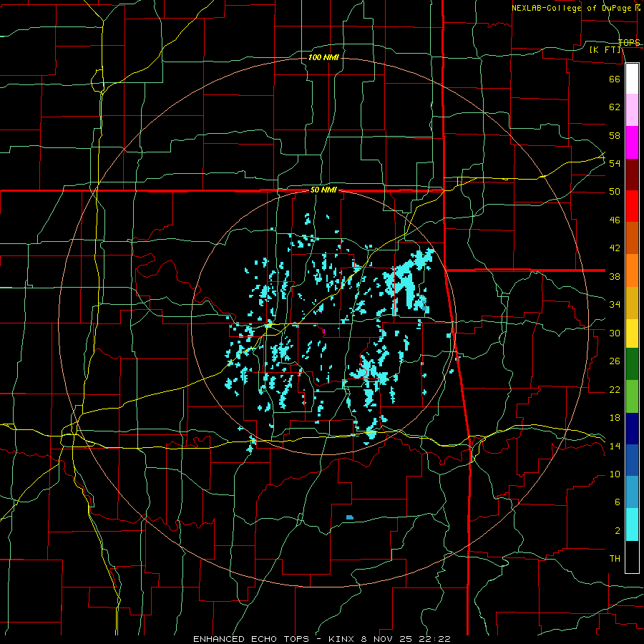Click the KINX station identifier
The width and height of the screenshot is (644, 644).
(343, 639)
